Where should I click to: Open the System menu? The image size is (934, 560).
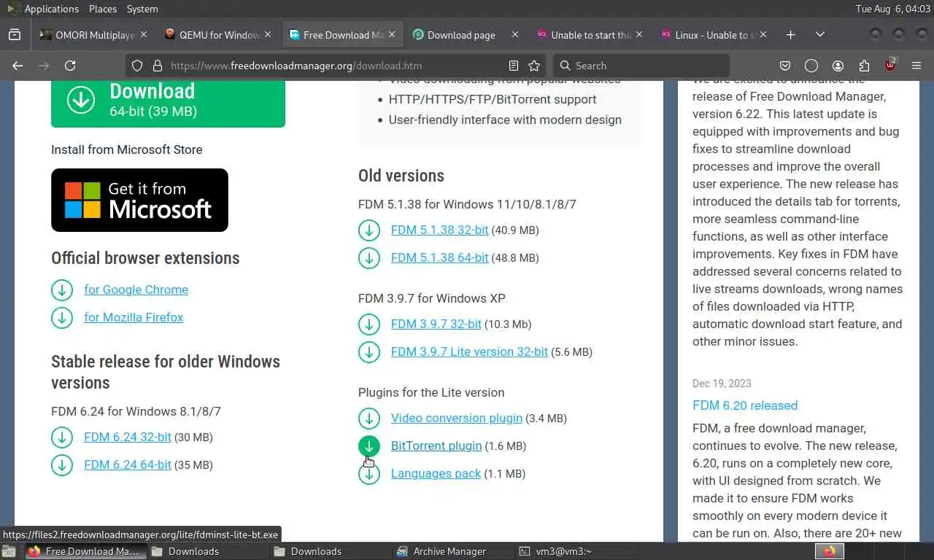pos(142,9)
